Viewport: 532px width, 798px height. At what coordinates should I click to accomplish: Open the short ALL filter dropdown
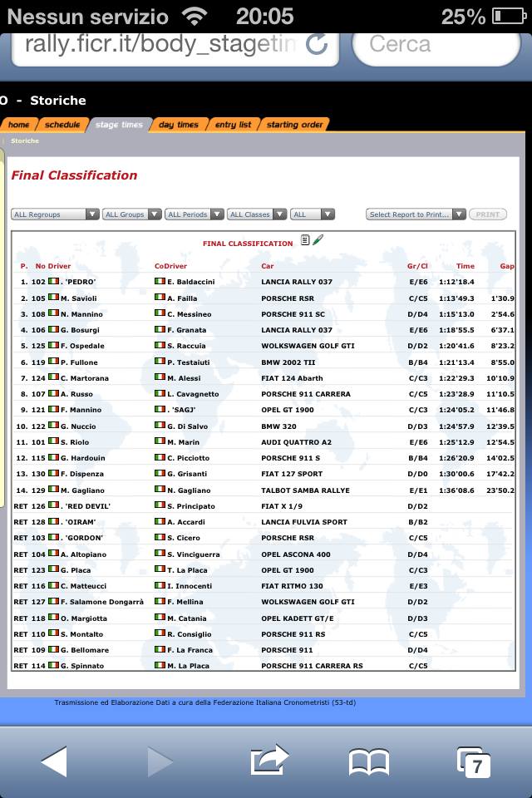pos(313,214)
